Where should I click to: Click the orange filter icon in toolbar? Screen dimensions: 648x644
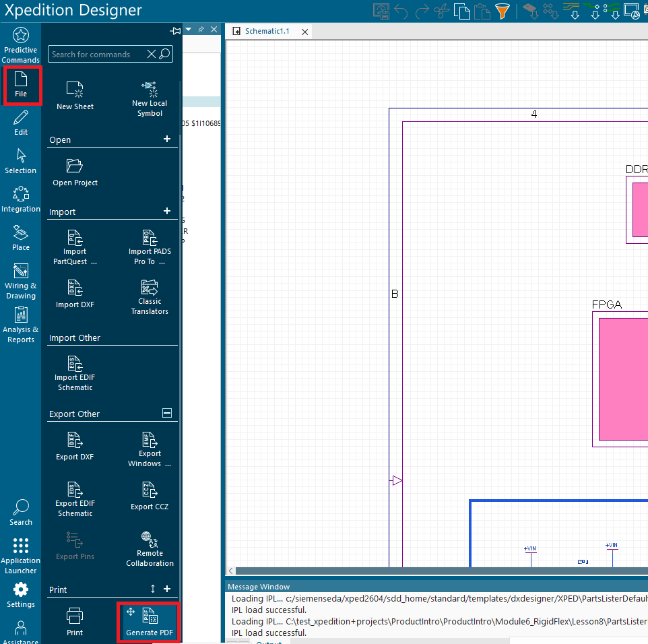pos(502,11)
